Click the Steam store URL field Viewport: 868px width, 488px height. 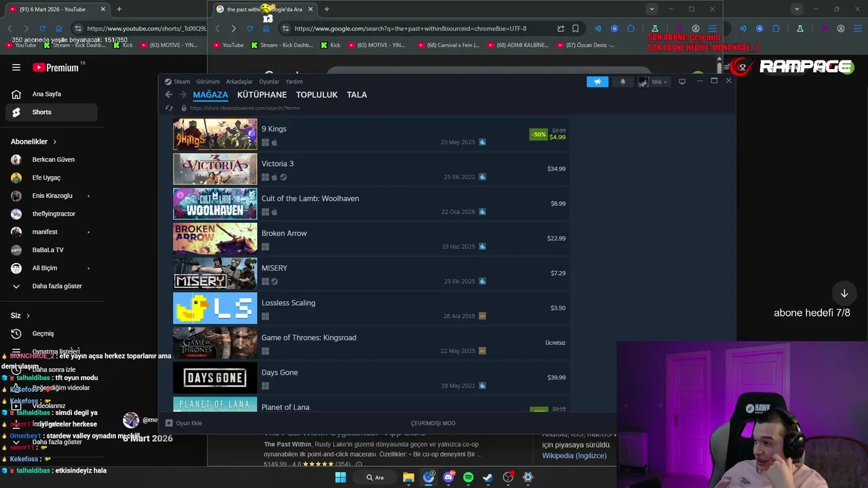[x=245, y=108]
